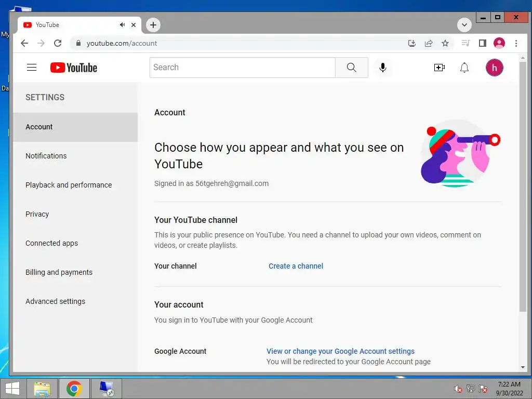This screenshot has width=532, height=399.
Task: Click the Chrome taskbar icon
Action: pos(74,389)
